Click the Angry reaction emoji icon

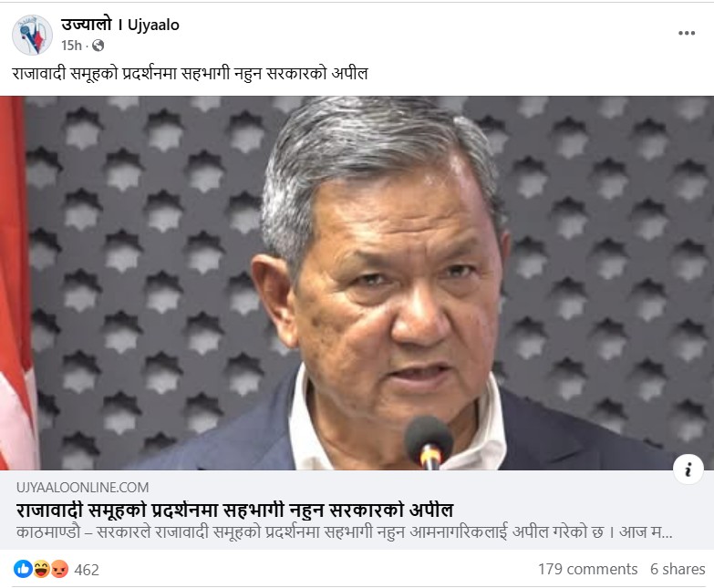(59, 569)
